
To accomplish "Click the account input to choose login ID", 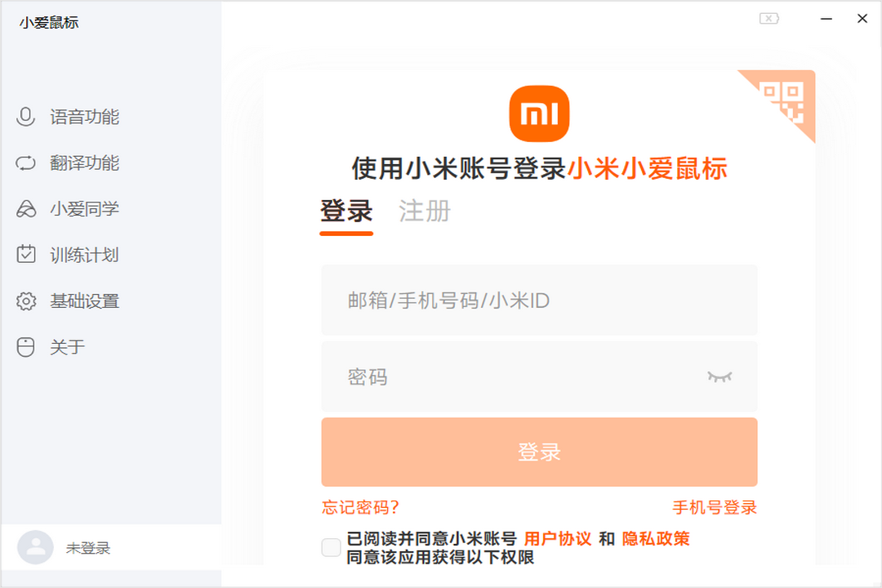I will (539, 300).
